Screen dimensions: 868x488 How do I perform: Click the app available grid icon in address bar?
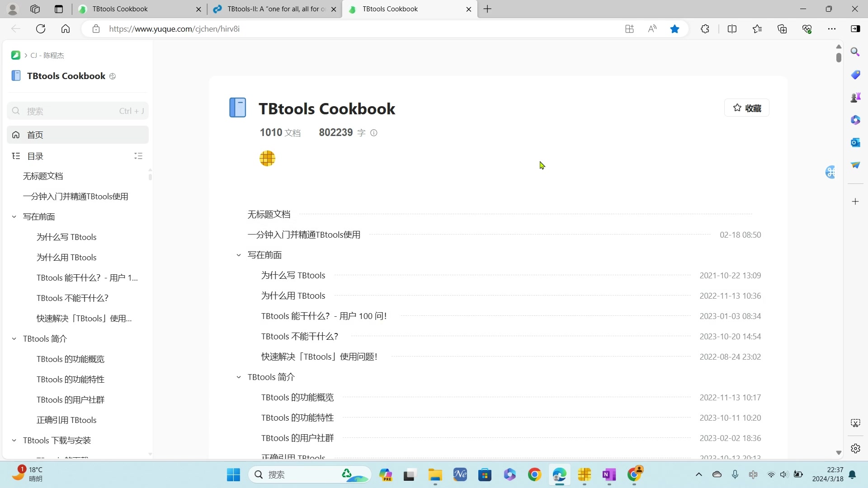click(629, 29)
